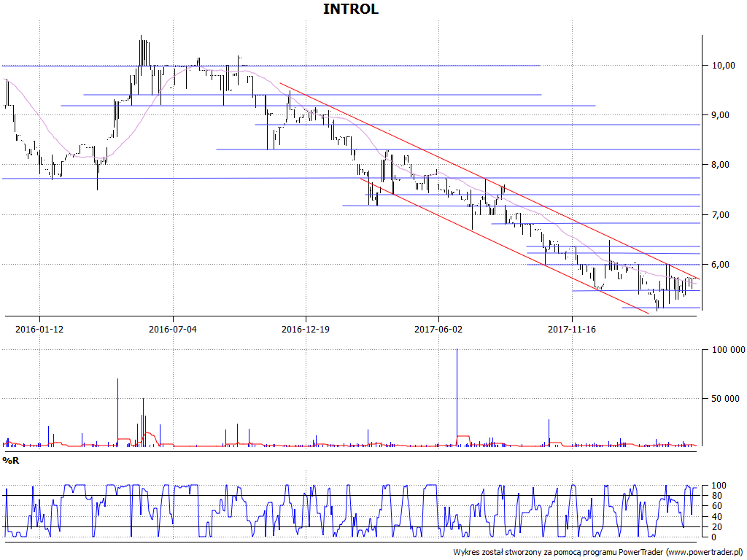747x560 pixels.
Task: Click the %R axis value 100
Action: click(x=719, y=486)
